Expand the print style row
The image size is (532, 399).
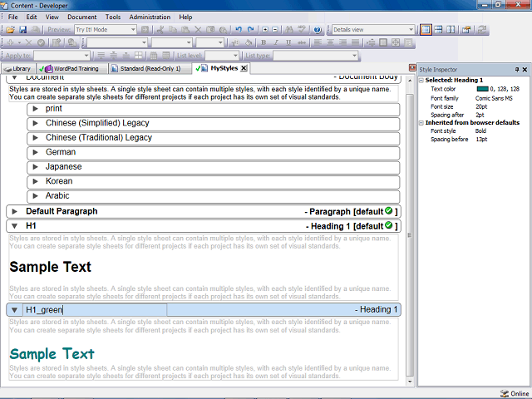tap(35, 109)
